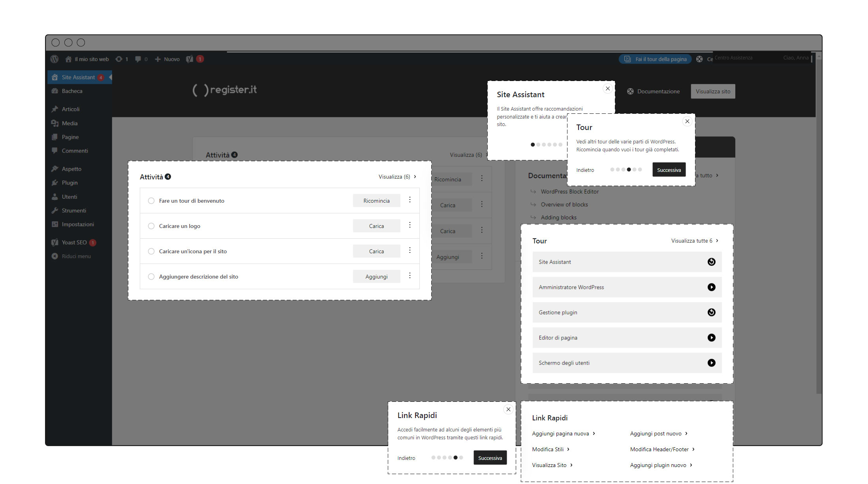
Task: Open Pagine in the sidebar
Action: click(70, 137)
